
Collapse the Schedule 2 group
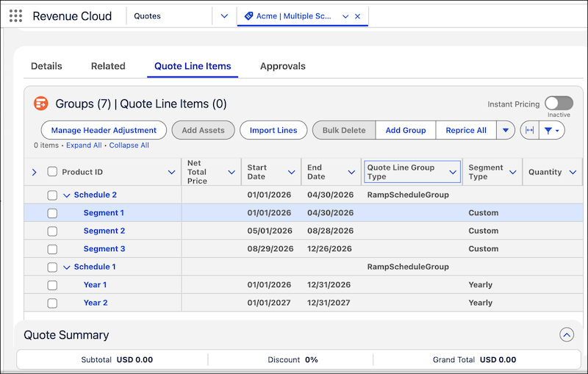[66, 195]
